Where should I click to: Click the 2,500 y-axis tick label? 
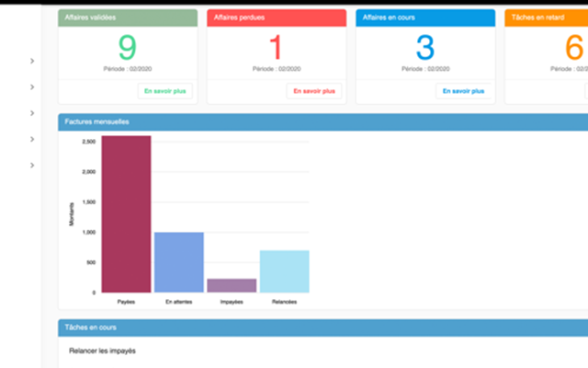coord(89,142)
